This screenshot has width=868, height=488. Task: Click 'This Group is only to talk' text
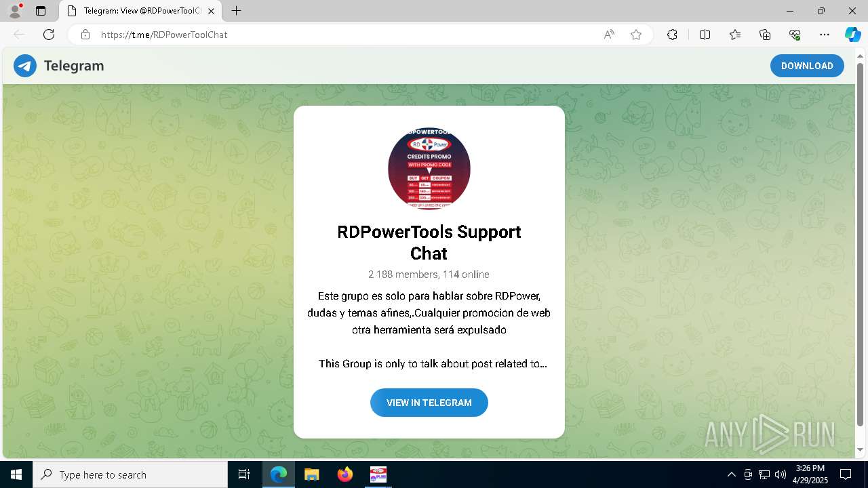pos(433,364)
